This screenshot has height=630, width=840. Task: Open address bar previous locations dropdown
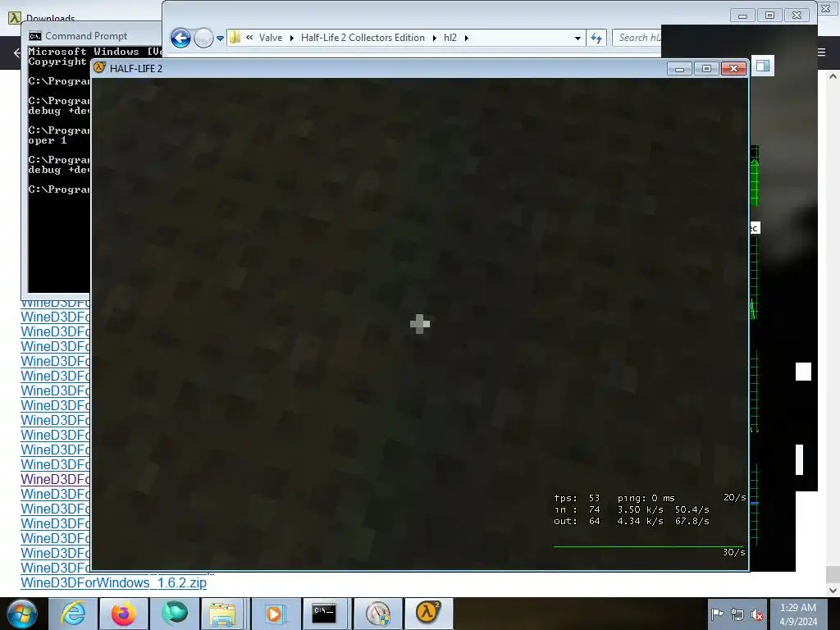(x=577, y=39)
